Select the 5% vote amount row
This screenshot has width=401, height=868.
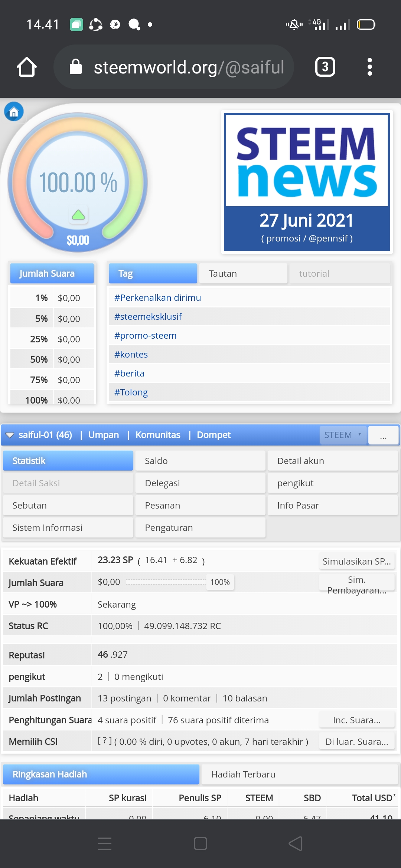click(52, 319)
